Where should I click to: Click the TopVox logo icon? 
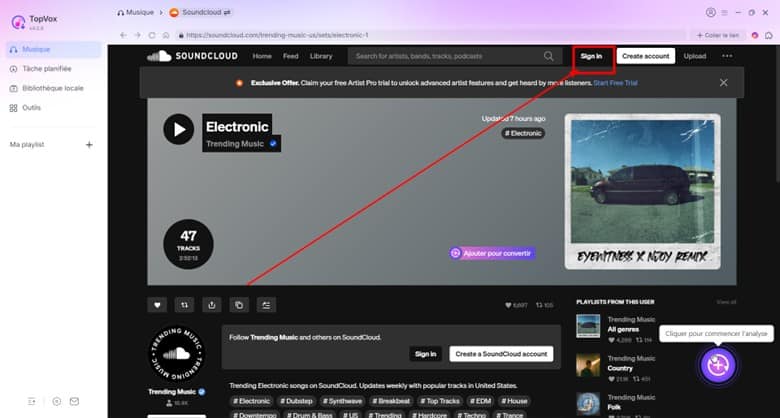18,22
